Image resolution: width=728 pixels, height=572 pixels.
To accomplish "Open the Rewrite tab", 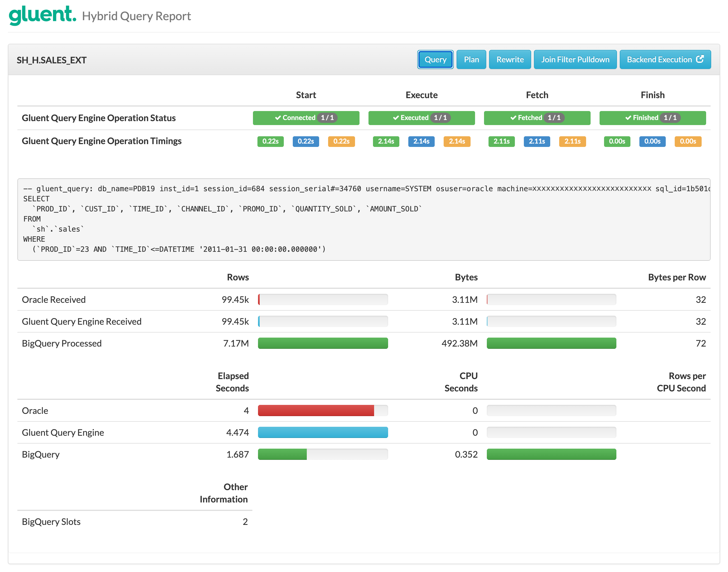I will coord(510,60).
